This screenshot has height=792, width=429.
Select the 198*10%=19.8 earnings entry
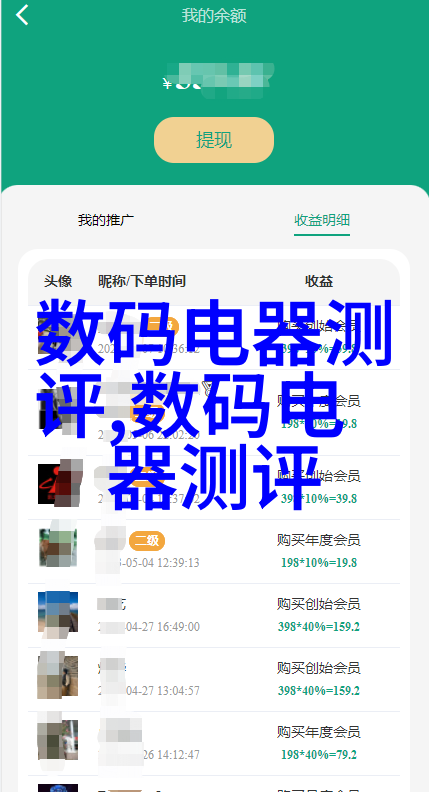click(x=319, y=563)
